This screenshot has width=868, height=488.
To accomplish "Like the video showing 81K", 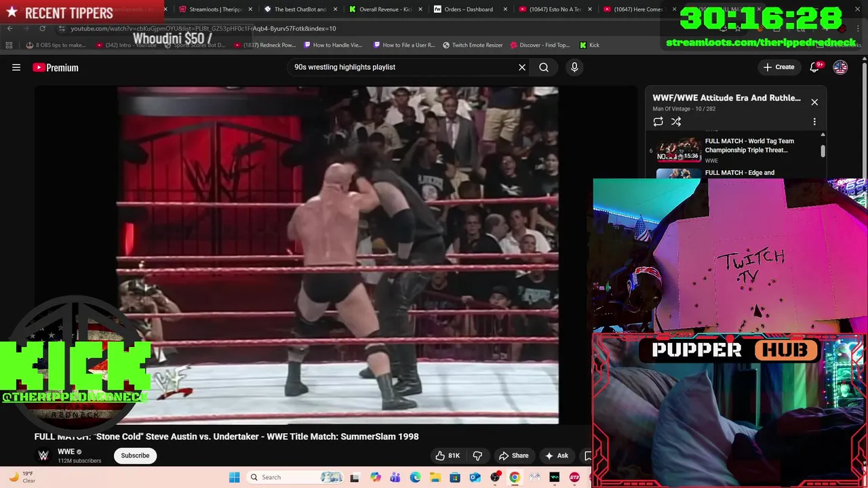I will [448, 455].
